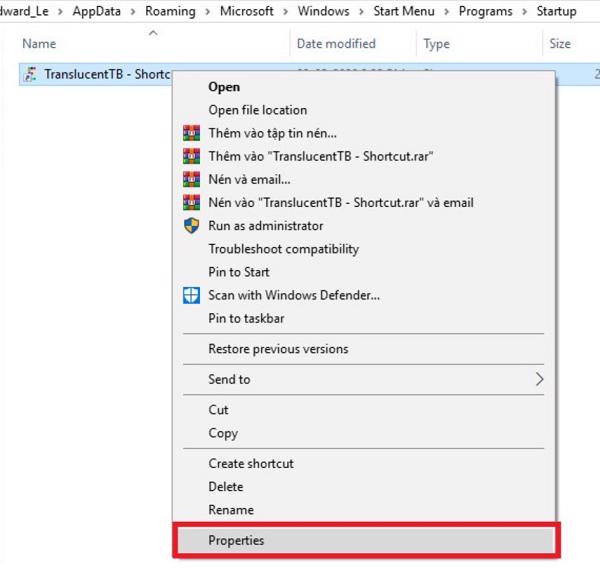Click the Programs folder in the address path

coord(485,12)
